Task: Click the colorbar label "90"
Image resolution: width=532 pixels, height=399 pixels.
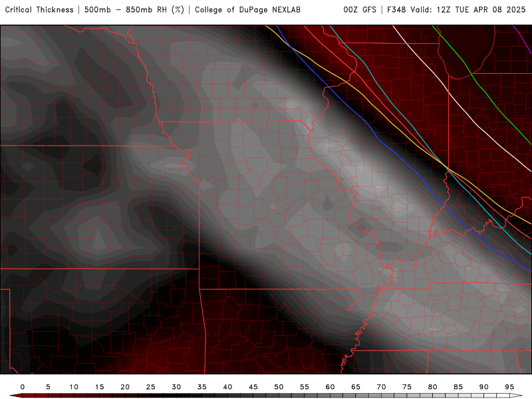Action: point(484,387)
